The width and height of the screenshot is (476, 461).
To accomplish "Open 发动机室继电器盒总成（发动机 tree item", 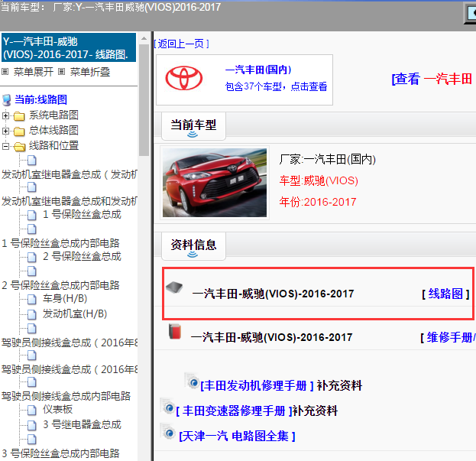I will tap(70, 174).
